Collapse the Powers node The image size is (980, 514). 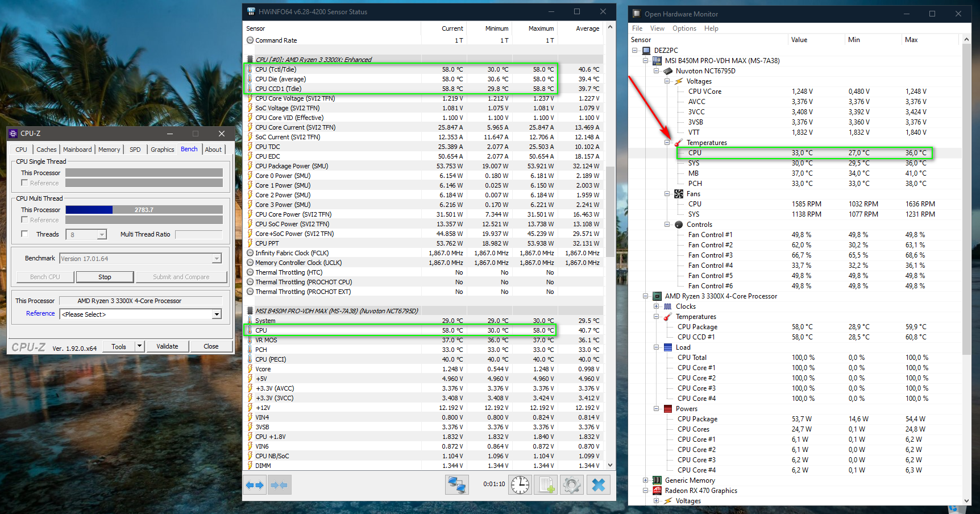click(657, 409)
